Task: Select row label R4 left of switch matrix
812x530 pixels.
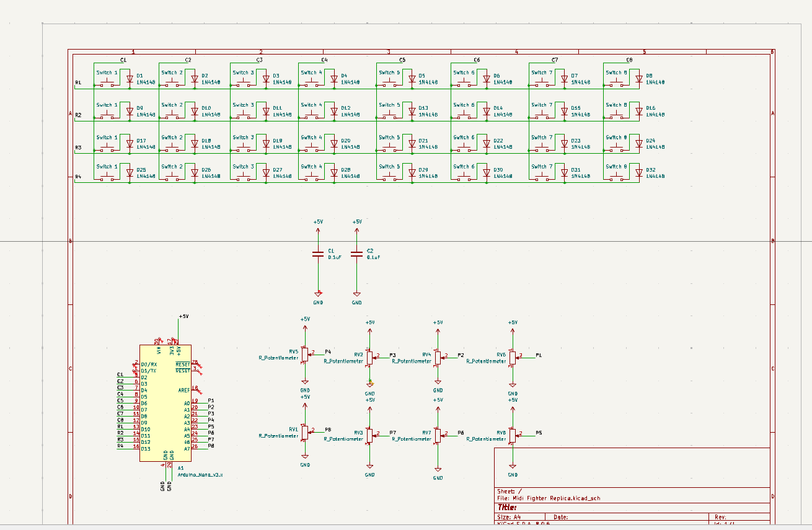Action: coord(78,177)
